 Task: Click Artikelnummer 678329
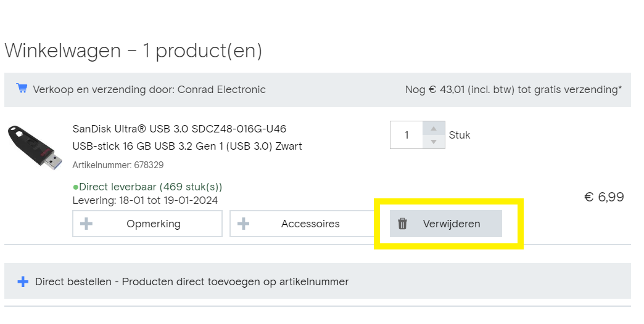[x=118, y=165]
